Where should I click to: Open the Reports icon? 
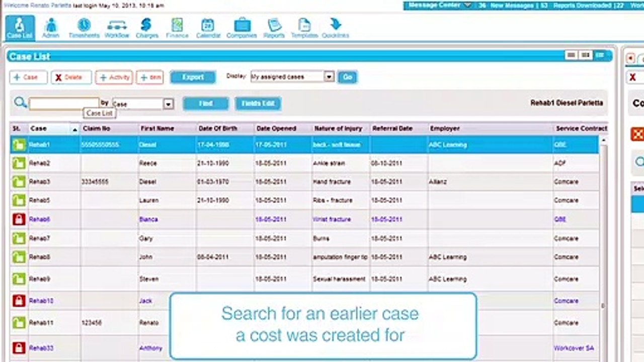pyautogui.click(x=274, y=27)
